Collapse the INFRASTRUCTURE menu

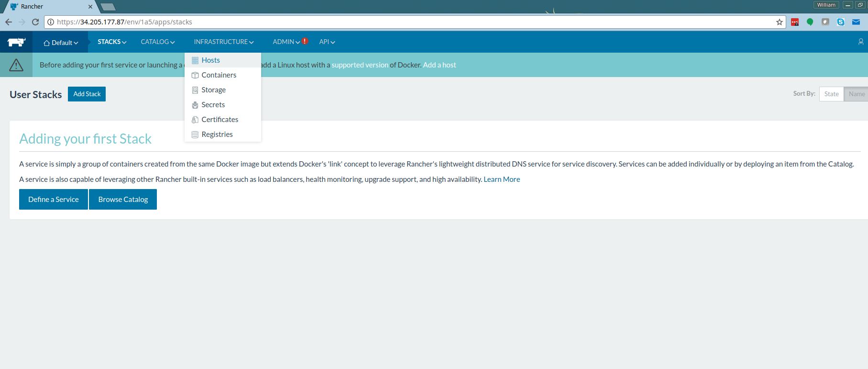(x=224, y=42)
